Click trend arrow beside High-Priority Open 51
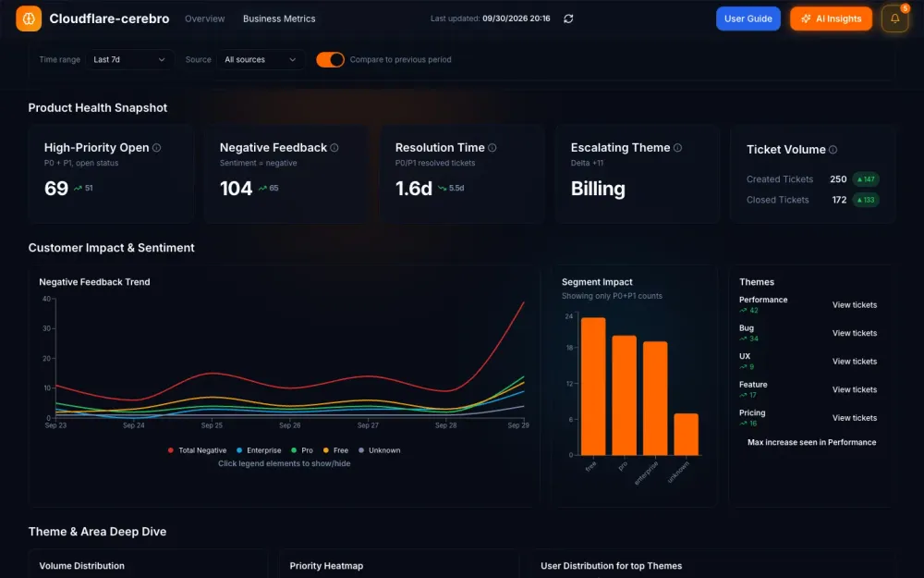 tap(78, 188)
